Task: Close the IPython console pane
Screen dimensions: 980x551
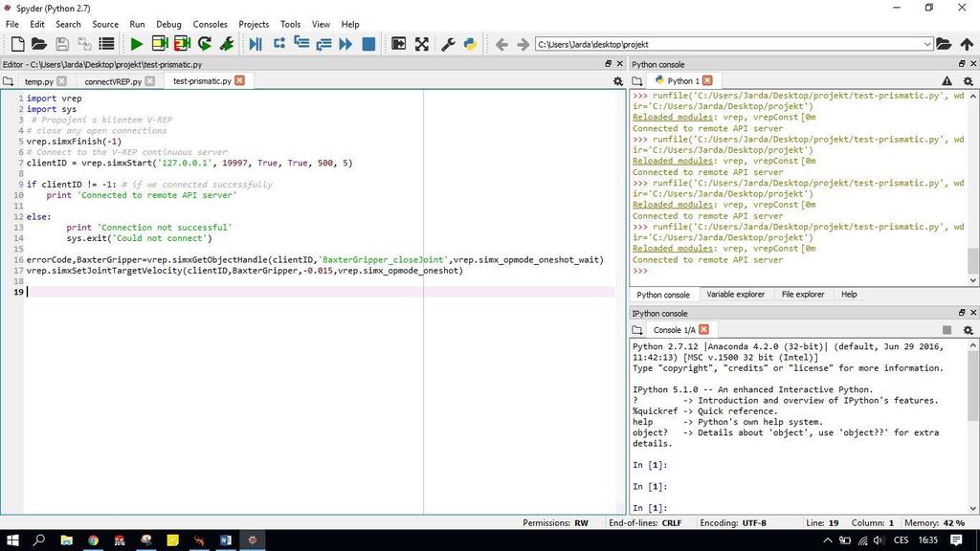Action: coord(973,313)
